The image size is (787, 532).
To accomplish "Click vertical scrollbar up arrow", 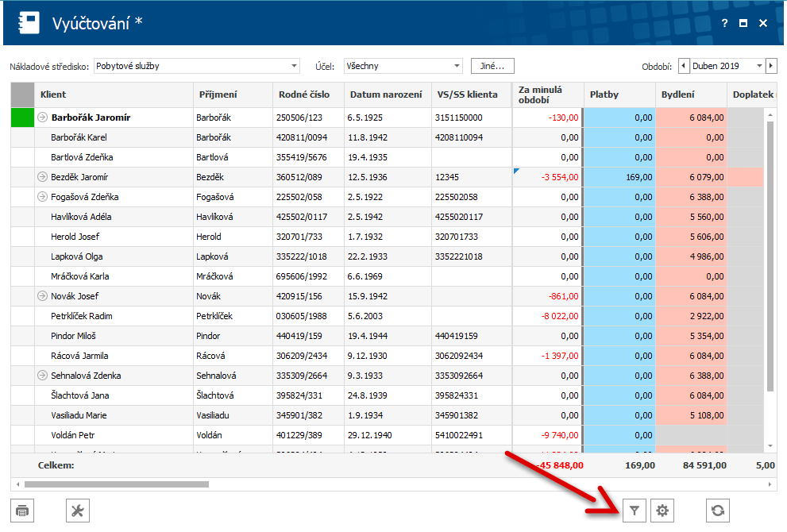I will click(770, 115).
